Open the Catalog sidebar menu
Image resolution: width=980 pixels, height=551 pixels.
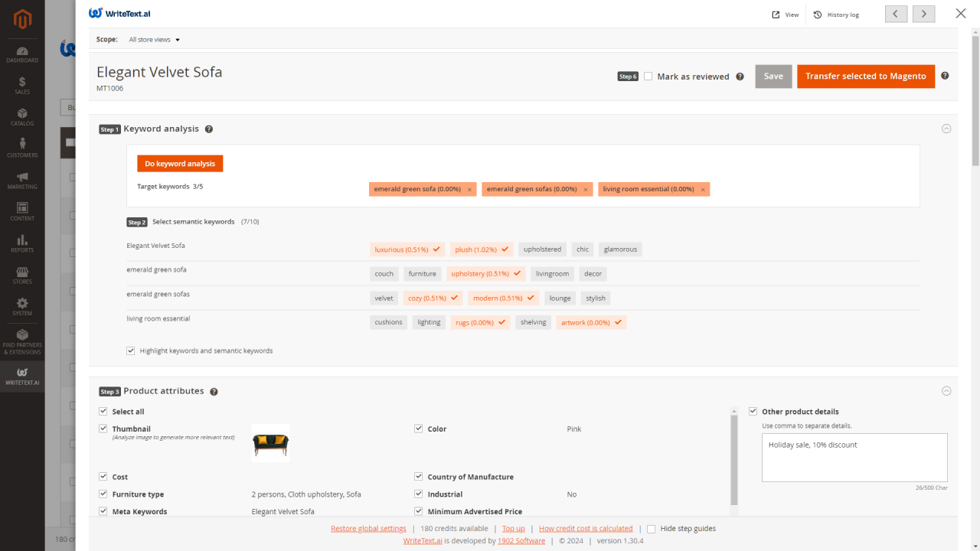coord(22,116)
